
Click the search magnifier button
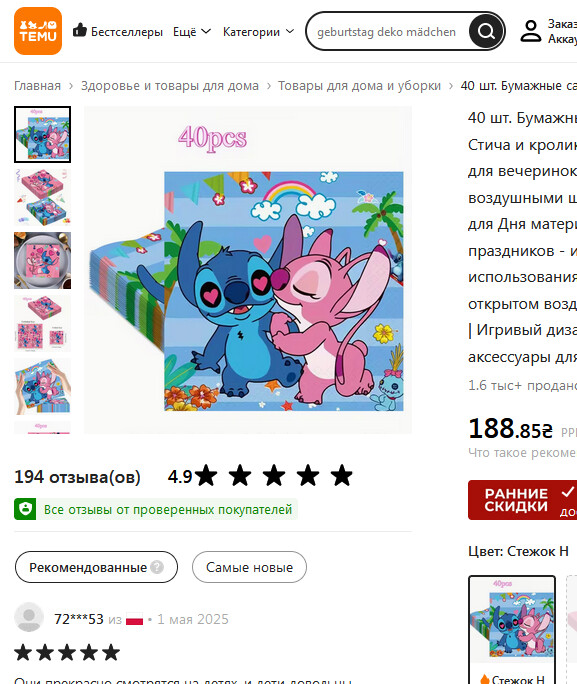pos(486,31)
